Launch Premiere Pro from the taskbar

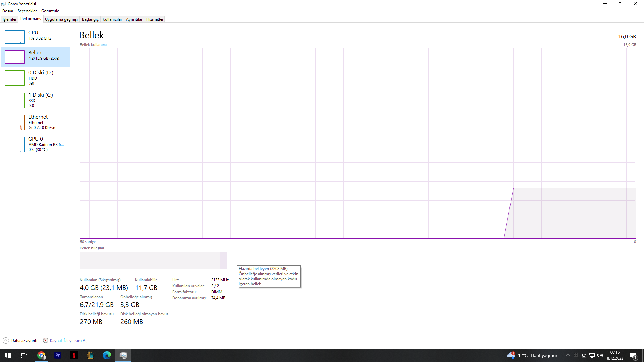click(58, 355)
